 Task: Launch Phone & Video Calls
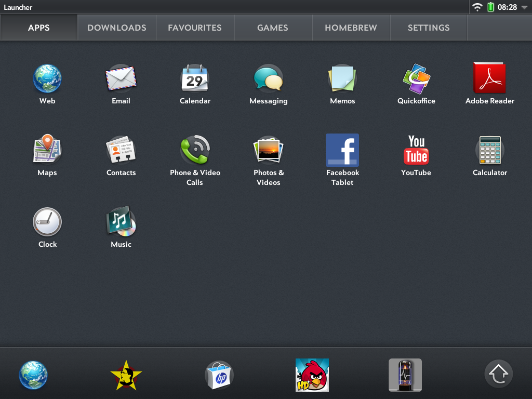pyautogui.click(x=195, y=150)
